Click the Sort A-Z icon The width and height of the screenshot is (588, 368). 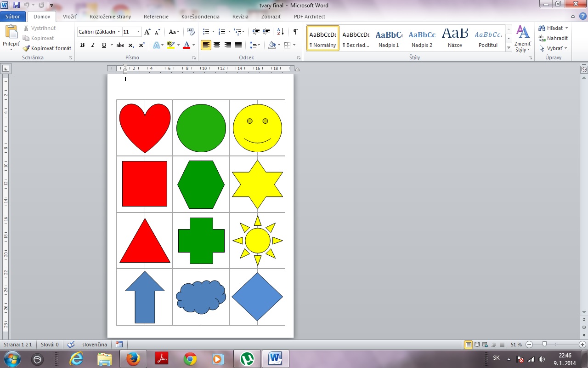(280, 32)
